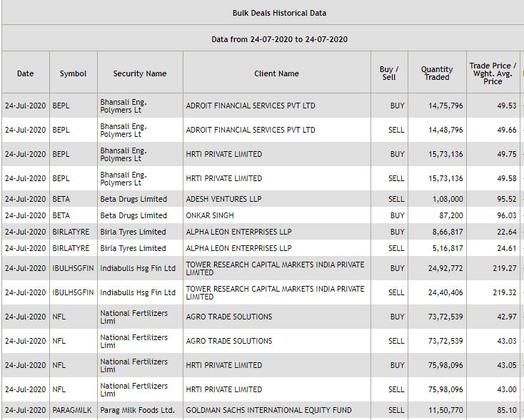The image size is (524, 420).
Task: Click the Date column header
Action: click(26, 73)
